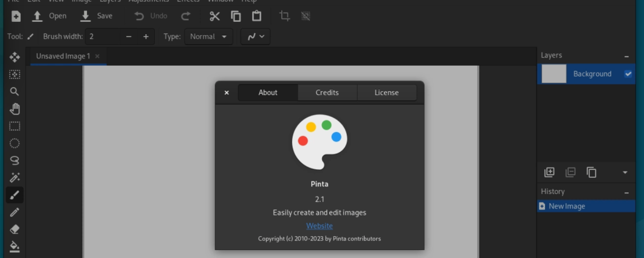644x258 pixels.
Task: Switch to the License tab
Action: 386,92
